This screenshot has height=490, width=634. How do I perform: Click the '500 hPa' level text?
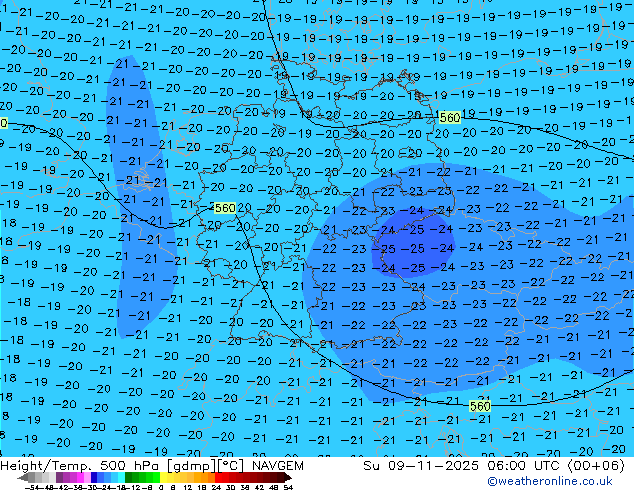coord(129,466)
